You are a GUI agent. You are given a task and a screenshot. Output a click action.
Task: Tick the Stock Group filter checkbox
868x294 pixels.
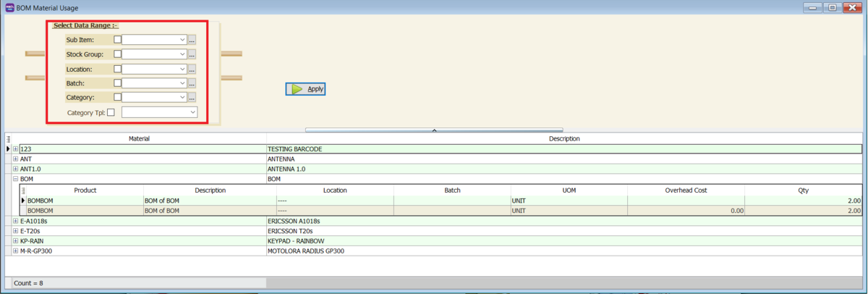pos(118,54)
